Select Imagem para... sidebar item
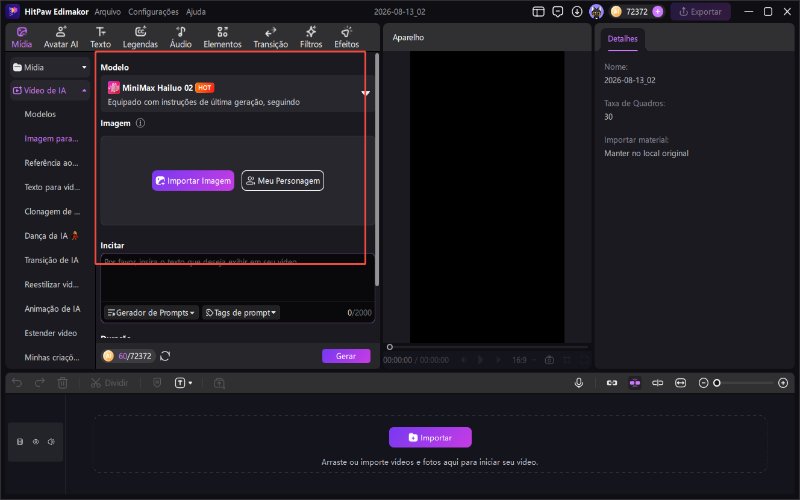The image size is (800, 500). click(x=52, y=139)
